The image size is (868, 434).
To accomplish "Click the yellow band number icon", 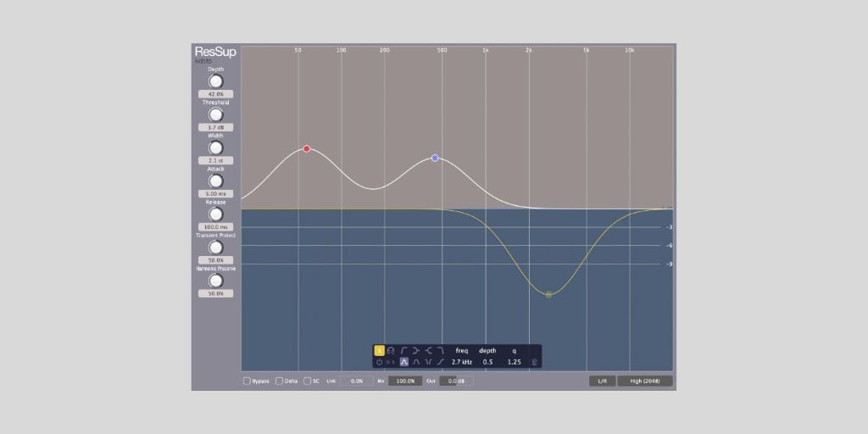I will point(379,350).
